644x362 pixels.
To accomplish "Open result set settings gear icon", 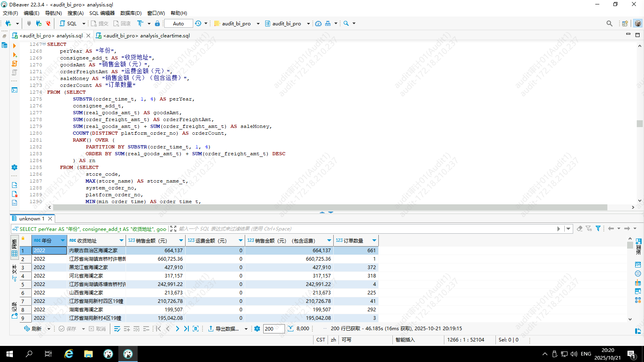I will point(257,329).
